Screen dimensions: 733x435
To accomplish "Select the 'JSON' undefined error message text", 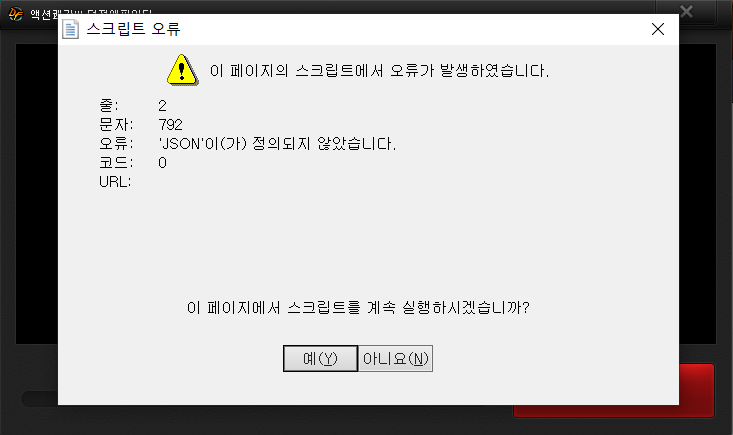I will coord(277,143).
